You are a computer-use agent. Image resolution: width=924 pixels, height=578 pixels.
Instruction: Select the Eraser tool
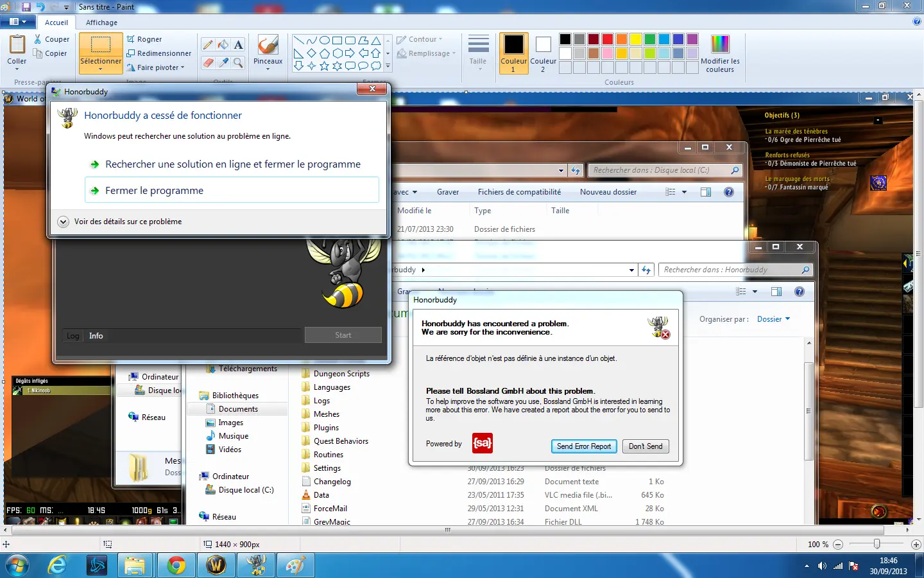click(x=208, y=62)
